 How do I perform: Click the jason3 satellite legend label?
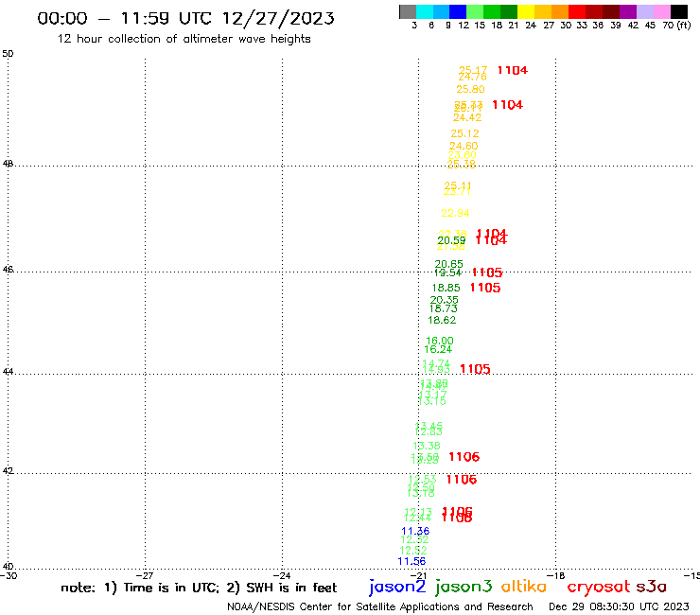(464, 587)
